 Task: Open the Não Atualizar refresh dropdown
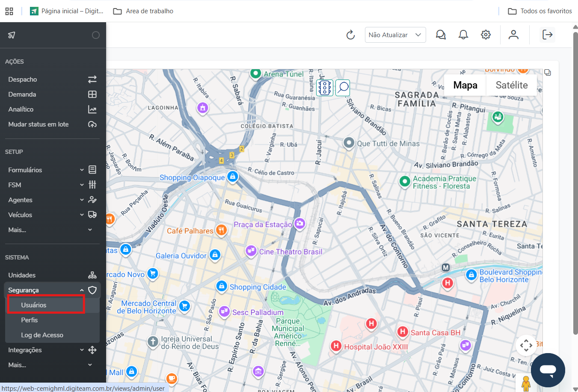tap(395, 35)
